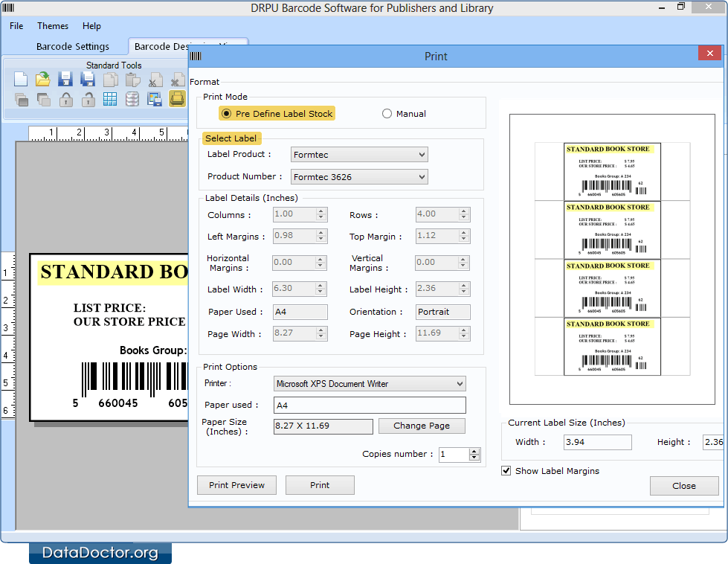728x564 pixels.
Task: Click the Print button at dialog bottom
Action: click(x=320, y=485)
